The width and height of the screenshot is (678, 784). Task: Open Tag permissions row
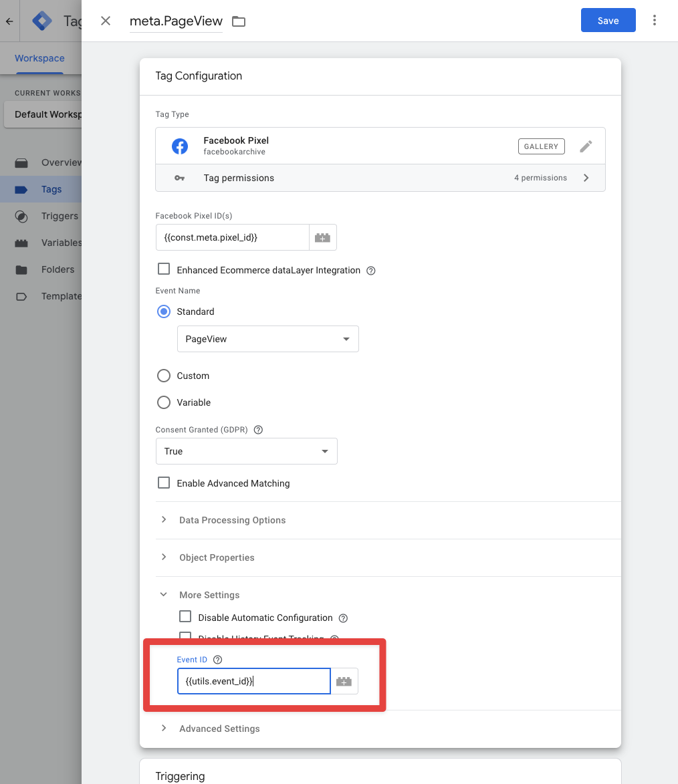tap(380, 178)
